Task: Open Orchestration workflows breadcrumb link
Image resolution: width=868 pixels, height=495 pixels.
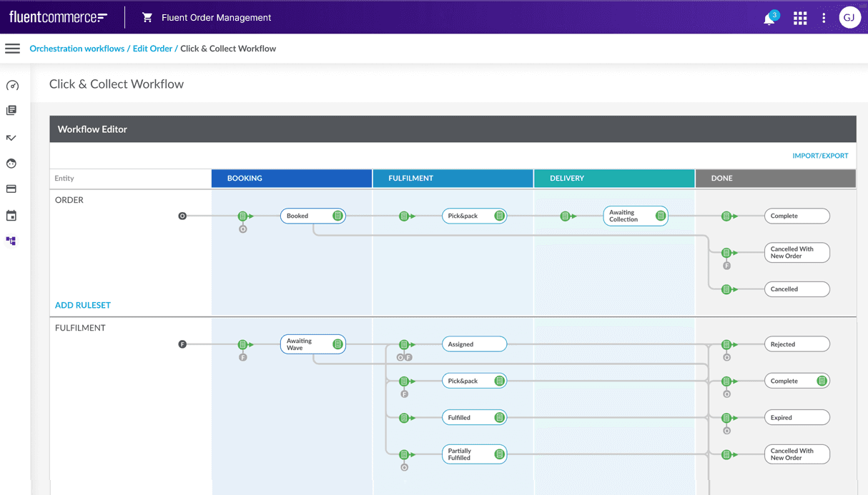Action: tap(77, 49)
